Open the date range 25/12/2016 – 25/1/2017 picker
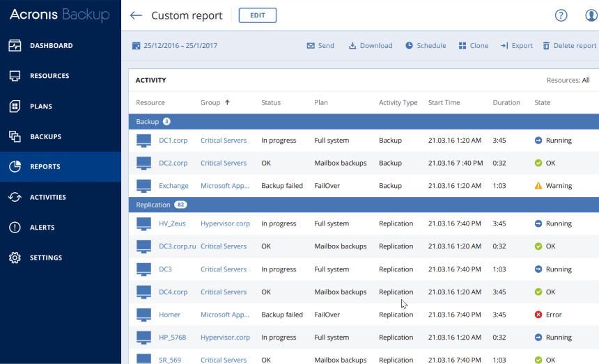Screen dimensions: 599x364 coord(175,46)
